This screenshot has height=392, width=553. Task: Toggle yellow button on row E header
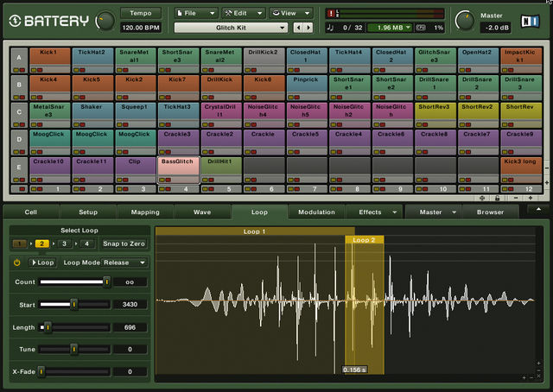16,180
